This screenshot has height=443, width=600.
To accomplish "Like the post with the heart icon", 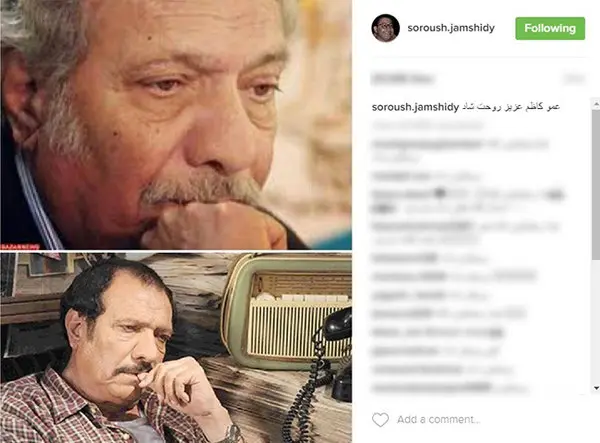I will tap(380, 420).
